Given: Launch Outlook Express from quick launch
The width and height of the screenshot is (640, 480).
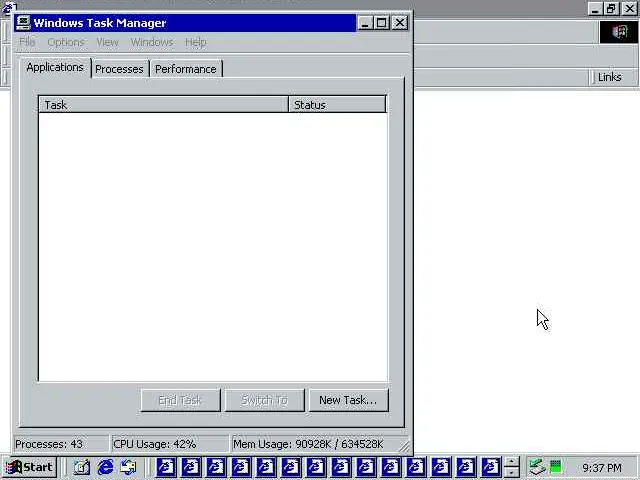Looking at the screenshot, I should pos(129,467).
